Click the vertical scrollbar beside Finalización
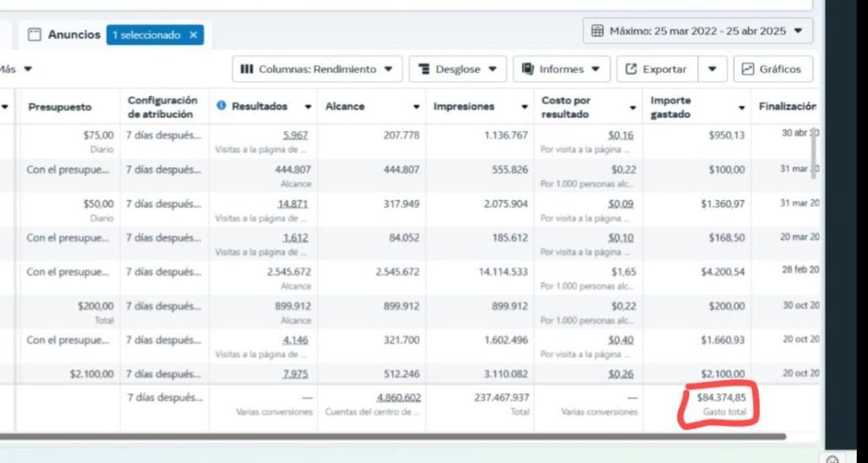 click(x=814, y=153)
